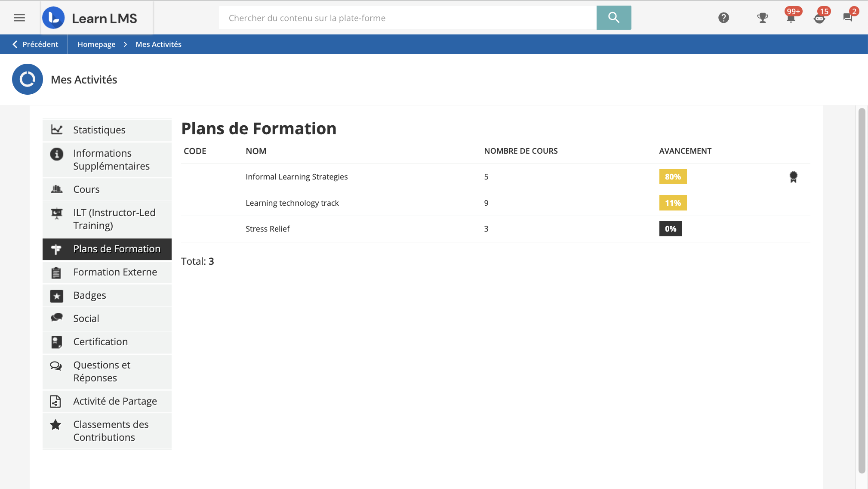
Task: Click the NOMBRE DE COURS column header
Action: (x=520, y=151)
